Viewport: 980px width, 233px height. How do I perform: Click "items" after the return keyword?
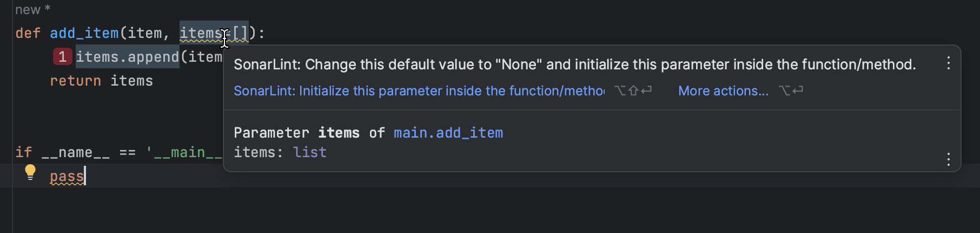131,81
